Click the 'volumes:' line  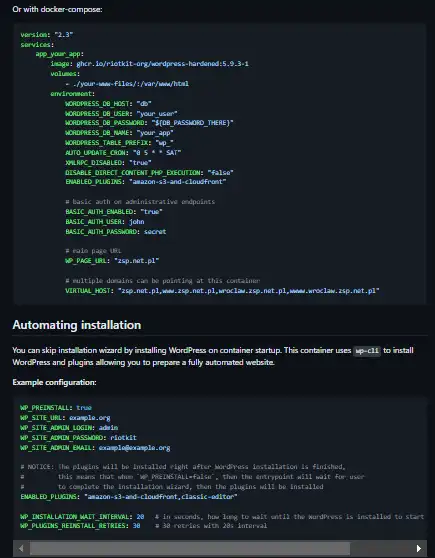(65, 74)
